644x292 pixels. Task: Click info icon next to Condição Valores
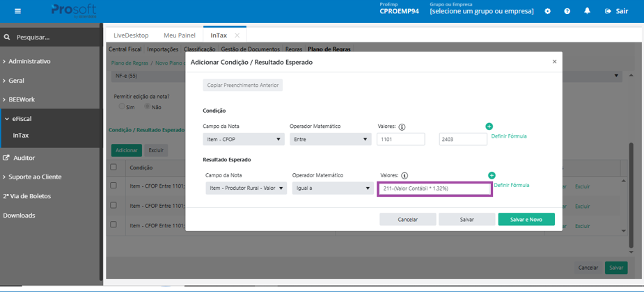402,127
